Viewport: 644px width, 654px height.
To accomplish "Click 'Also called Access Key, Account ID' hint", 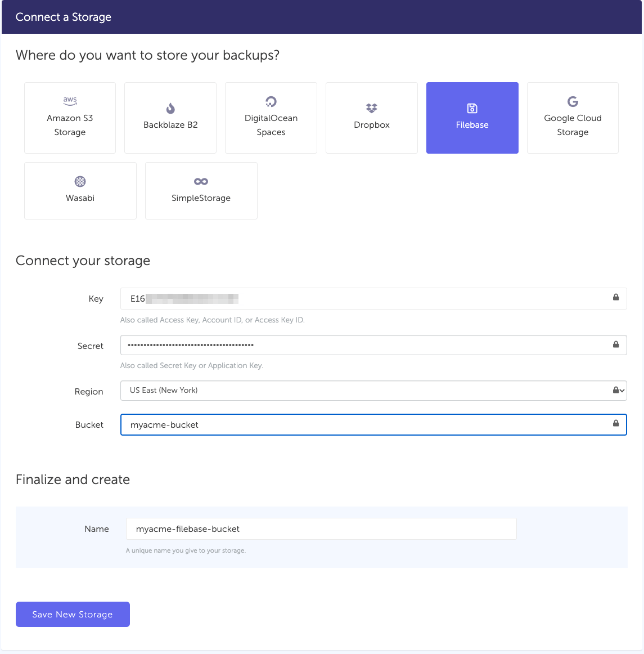I will pos(213,320).
